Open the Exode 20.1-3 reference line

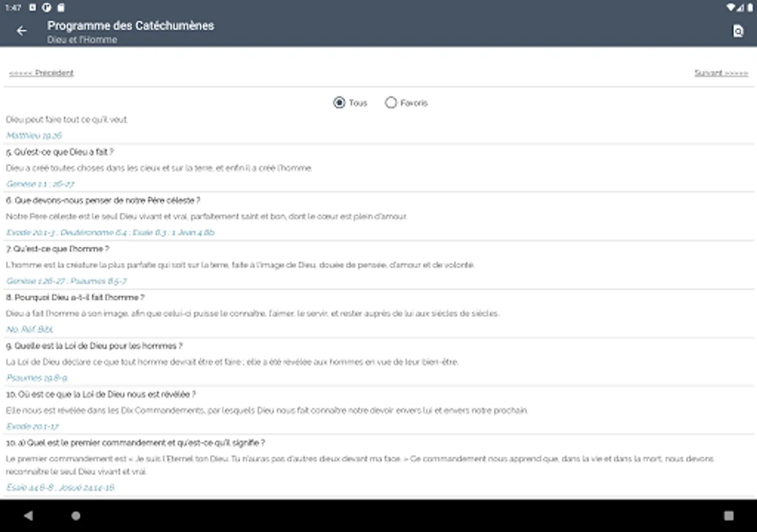click(110, 232)
